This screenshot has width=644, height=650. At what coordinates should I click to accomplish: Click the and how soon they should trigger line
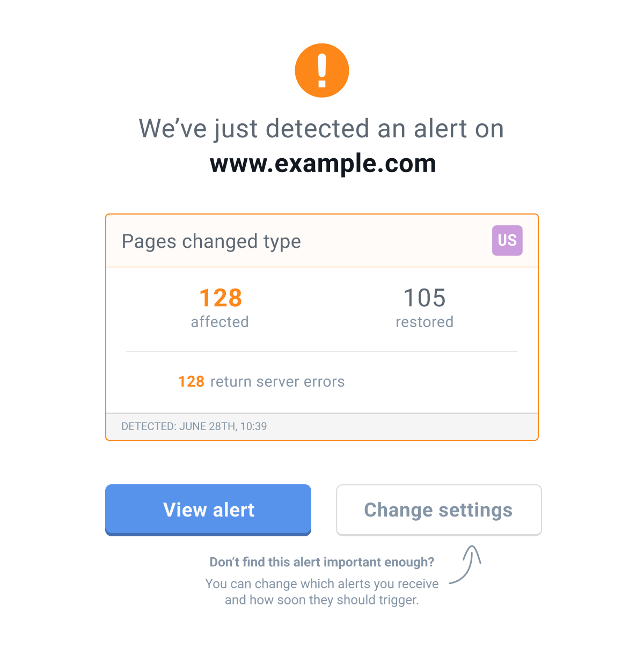[x=322, y=600]
